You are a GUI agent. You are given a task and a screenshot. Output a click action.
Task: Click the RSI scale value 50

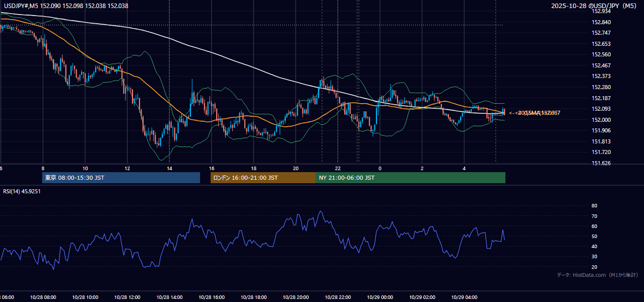click(x=594, y=236)
